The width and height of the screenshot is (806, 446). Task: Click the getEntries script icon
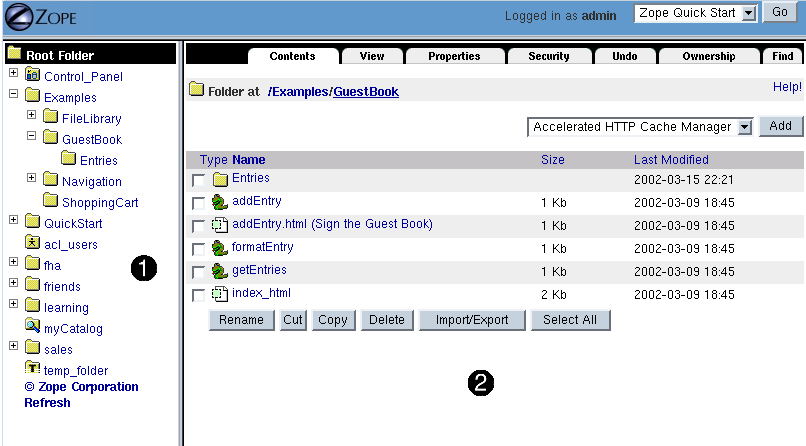[220, 271]
